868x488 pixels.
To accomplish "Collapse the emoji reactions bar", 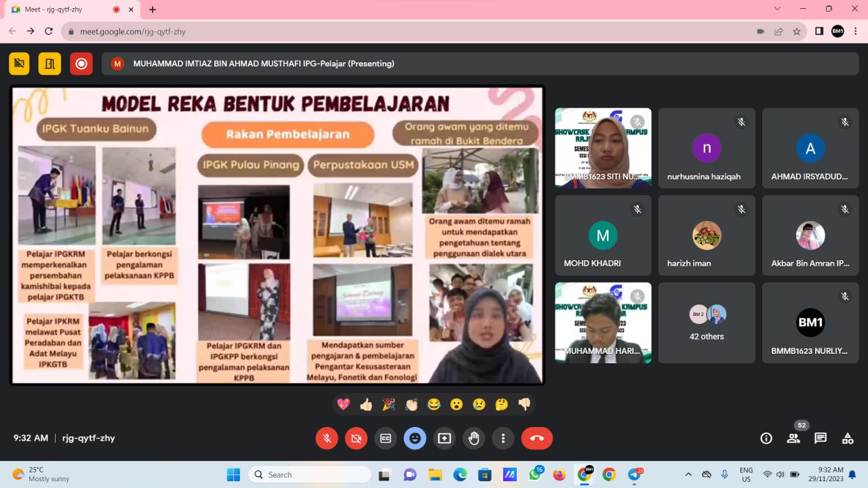I will tap(415, 439).
